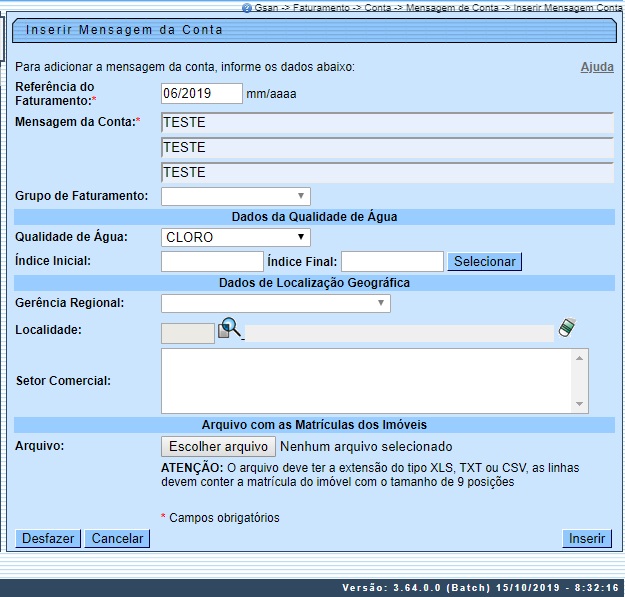Image resolution: width=625 pixels, height=597 pixels.
Task: Click the Cancelar button
Action: [x=116, y=538]
